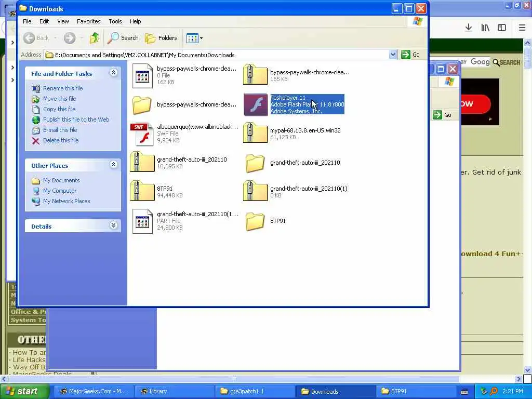This screenshot has height=399, width=532.
Task: Open My Documents in Other Places
Action: (61, 180)
